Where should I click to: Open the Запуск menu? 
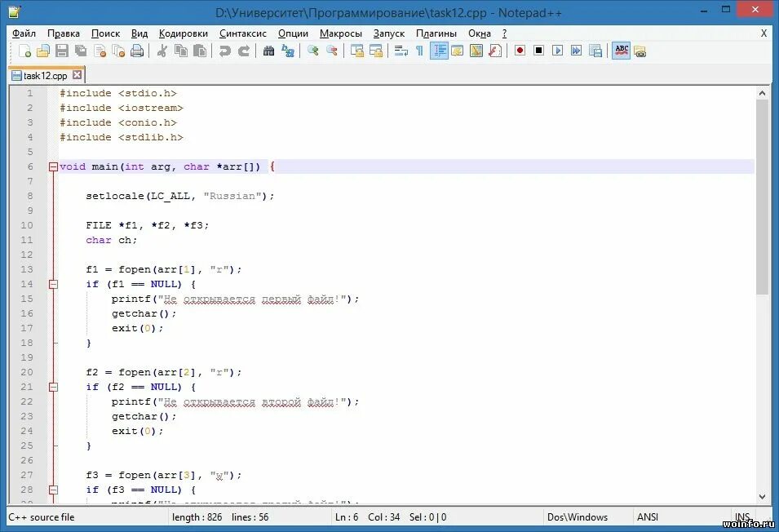389,33
